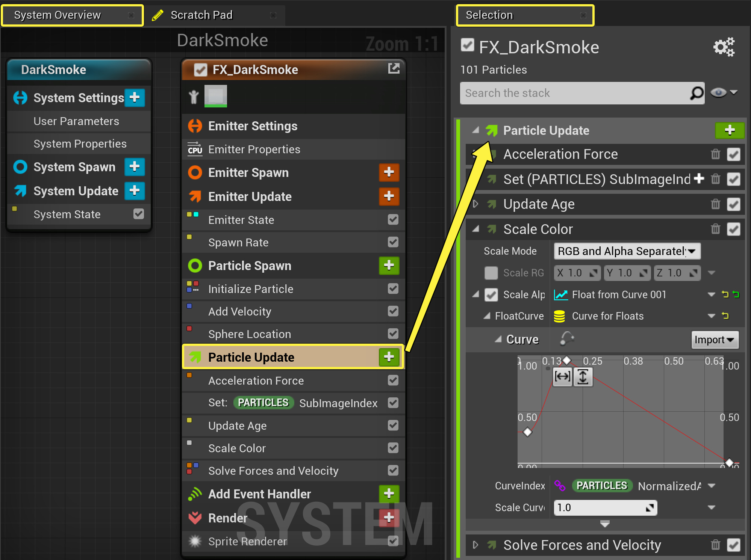Click the vertical fit curve button
The image size is (751, 560).
pos(583,376)
